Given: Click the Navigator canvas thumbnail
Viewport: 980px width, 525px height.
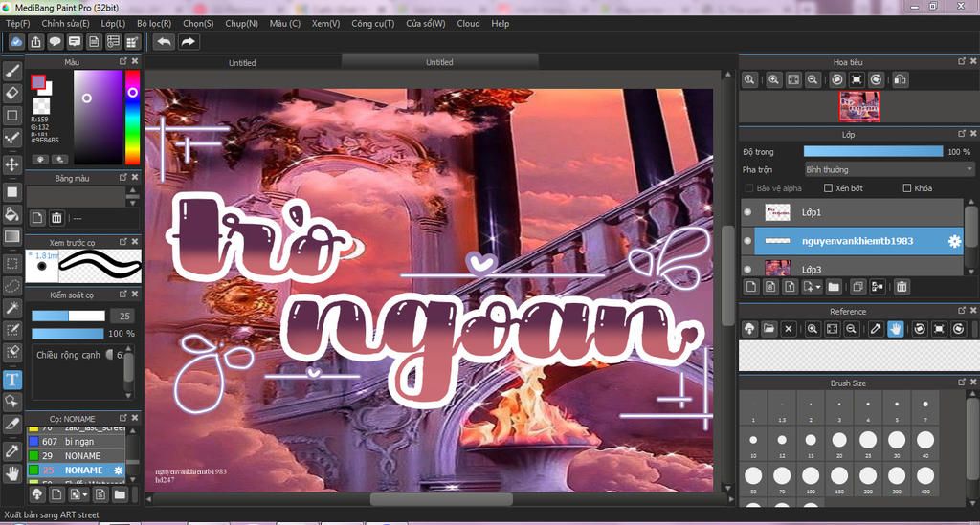Looking at the screenshot, I should click(859, 106).
